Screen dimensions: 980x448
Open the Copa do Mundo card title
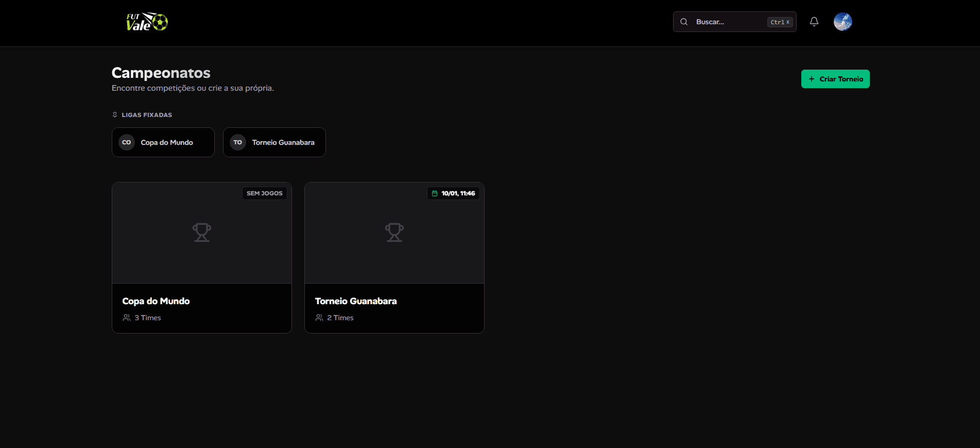click(x=156, y=301)
